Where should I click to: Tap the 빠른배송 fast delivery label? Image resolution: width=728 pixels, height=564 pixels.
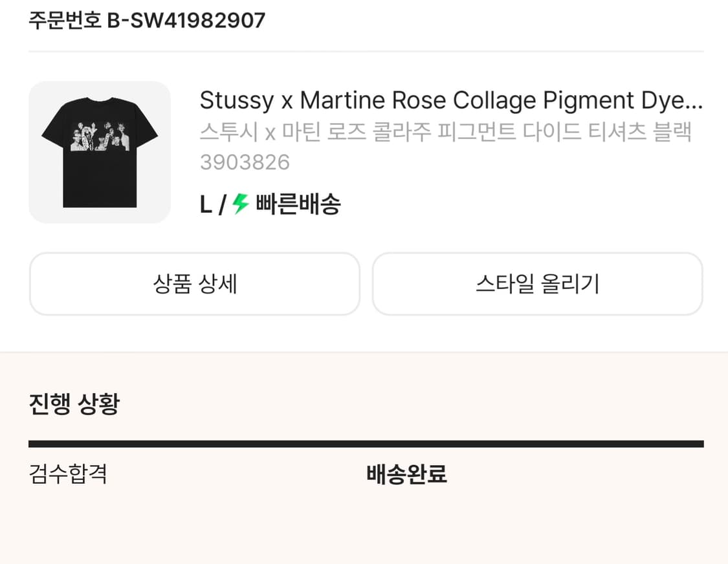[x=298, y=205]
